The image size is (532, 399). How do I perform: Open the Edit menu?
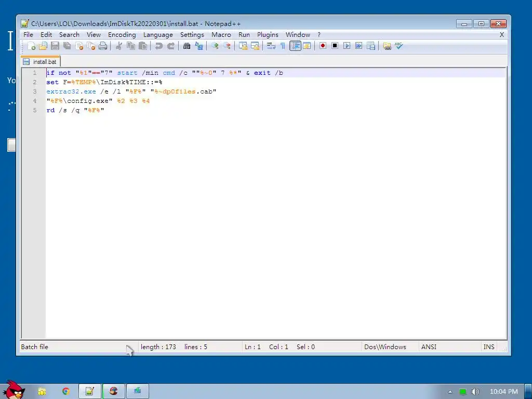[x=46, y=35]
